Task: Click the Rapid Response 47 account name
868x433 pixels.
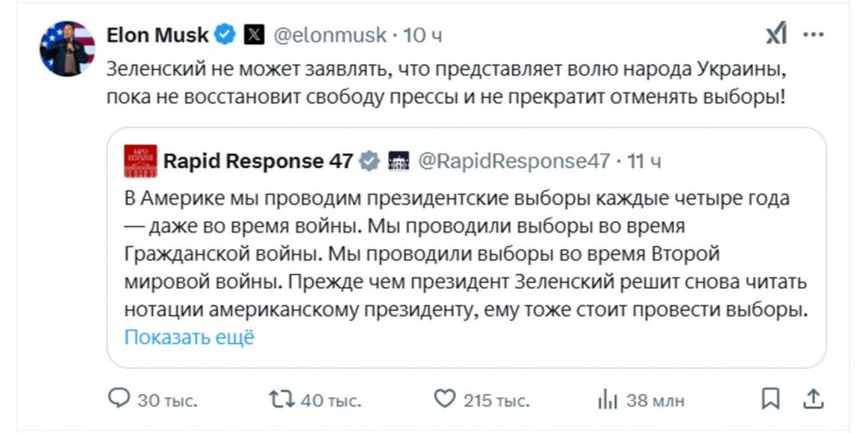Action: tap(258, 161)
